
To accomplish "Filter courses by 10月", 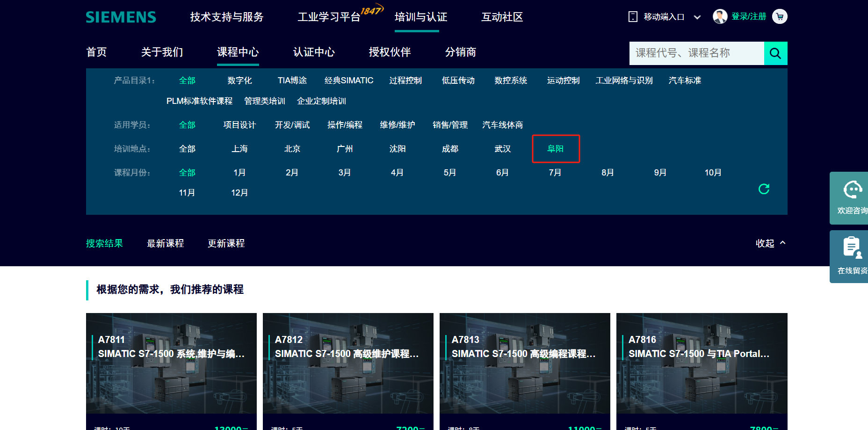I will [713, 173].
